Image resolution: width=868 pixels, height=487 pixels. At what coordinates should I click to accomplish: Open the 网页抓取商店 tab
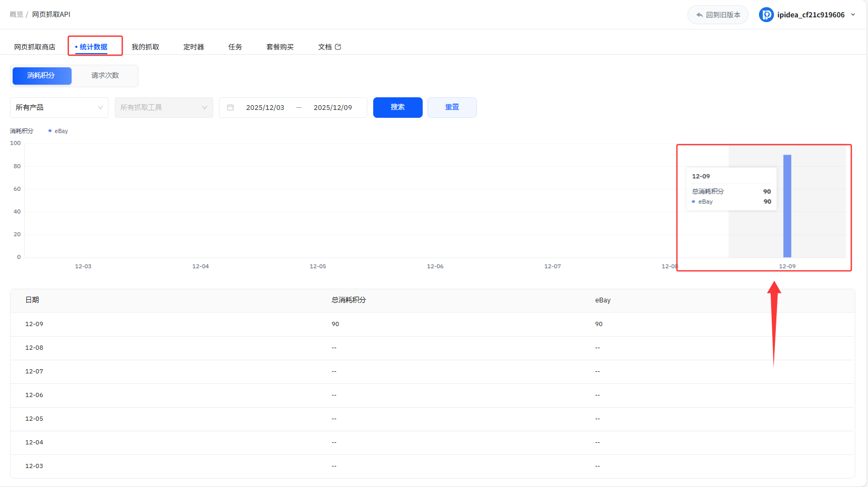[x=35, y=47]
